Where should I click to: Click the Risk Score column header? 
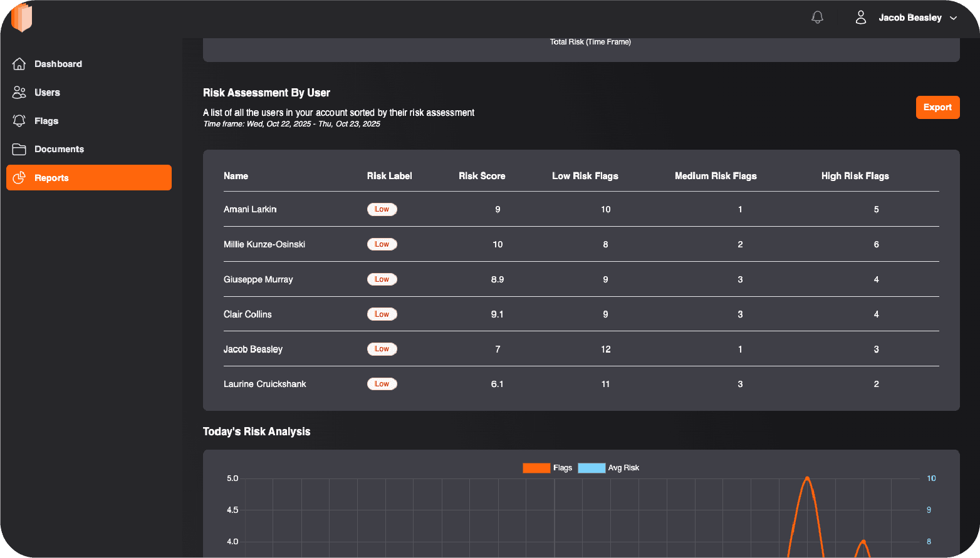[x=482, y=176]
